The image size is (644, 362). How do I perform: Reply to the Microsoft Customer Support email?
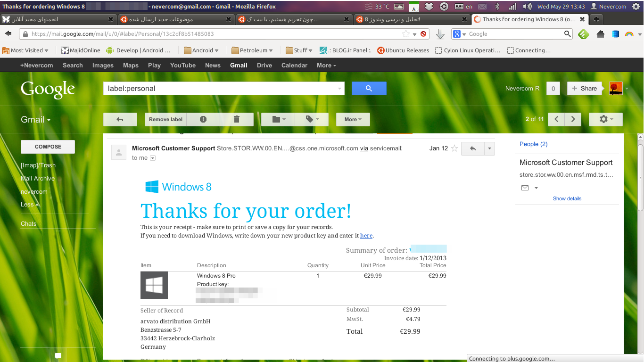(x=473, y=148)
